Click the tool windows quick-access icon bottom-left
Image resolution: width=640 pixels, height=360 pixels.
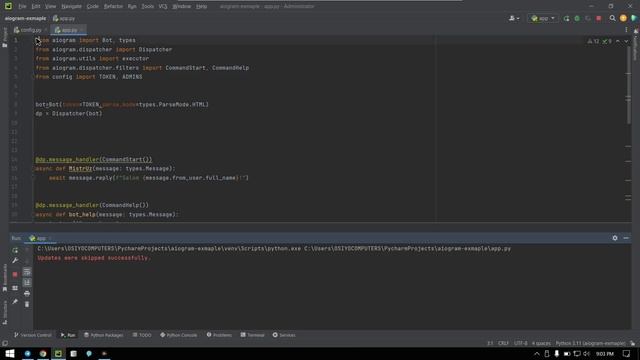coord(5,343)
